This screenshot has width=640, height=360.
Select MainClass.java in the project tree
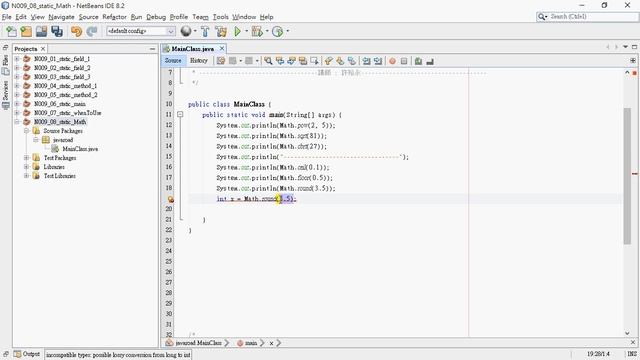coord(80,149)
